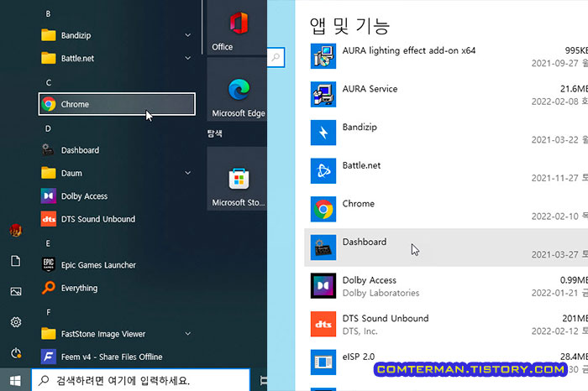Screen dimensions: 588x391
Task: Select the eISP 2.0 icon in apps list
Action: coord(323,362)
